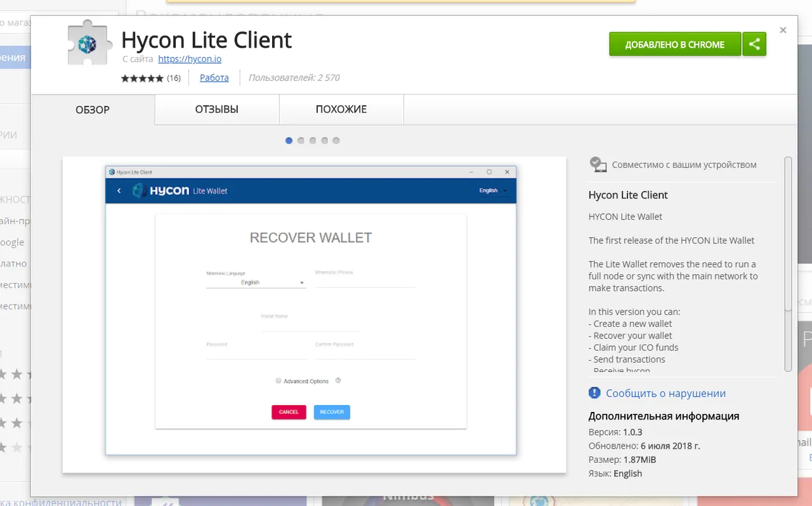Click the Mnemonic Phrase input field
Image resolution: width=812 pixels, height=506 pixels.
pyautogui.click(x=365, y=280)
